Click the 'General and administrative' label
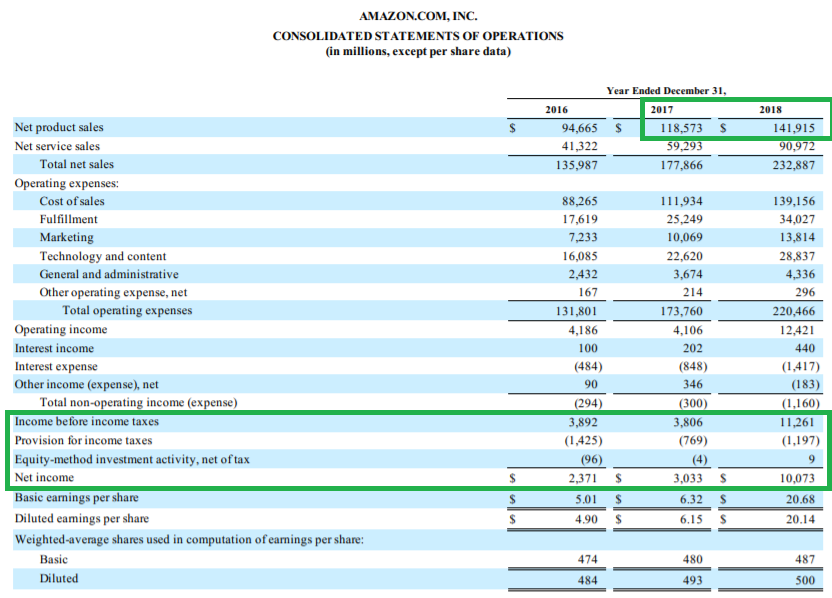The height and width of the screenshot is (598, 832). (109, 274)
